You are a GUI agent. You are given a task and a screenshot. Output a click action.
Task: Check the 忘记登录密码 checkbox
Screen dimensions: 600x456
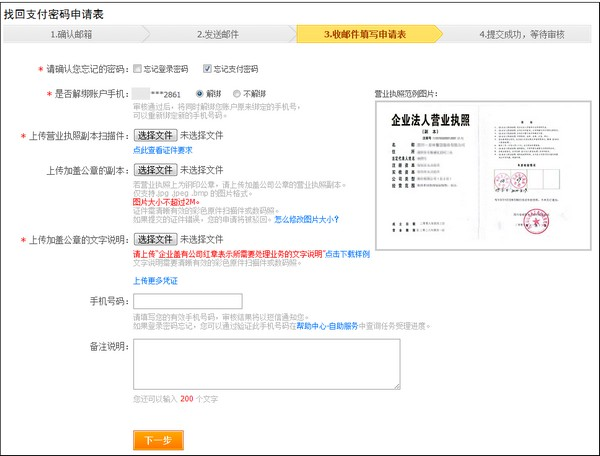[x=138, y=69]
